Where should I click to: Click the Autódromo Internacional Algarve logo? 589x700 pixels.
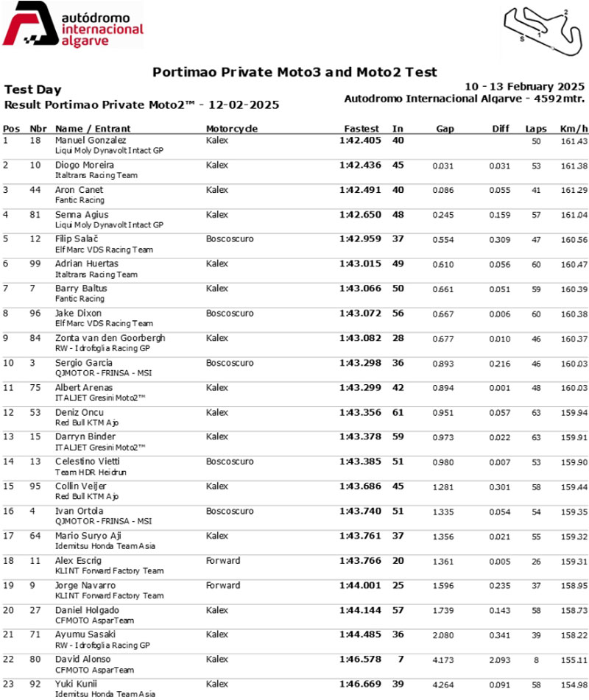74,26
